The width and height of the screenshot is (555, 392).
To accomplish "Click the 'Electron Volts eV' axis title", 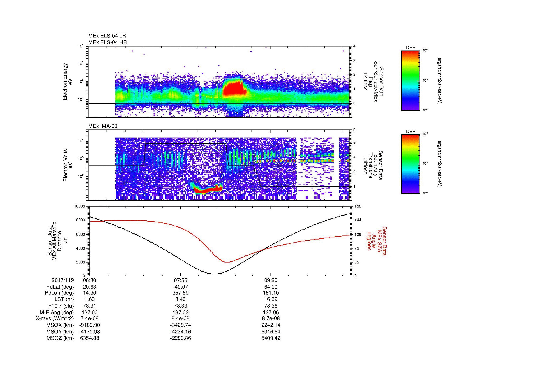I will pyautogui.click(x=68, y=166).
